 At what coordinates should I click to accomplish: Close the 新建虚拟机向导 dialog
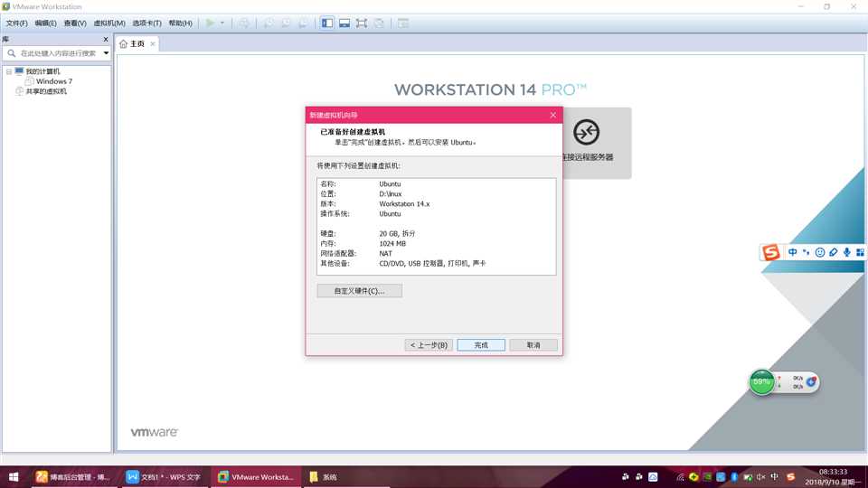(552, 115)
